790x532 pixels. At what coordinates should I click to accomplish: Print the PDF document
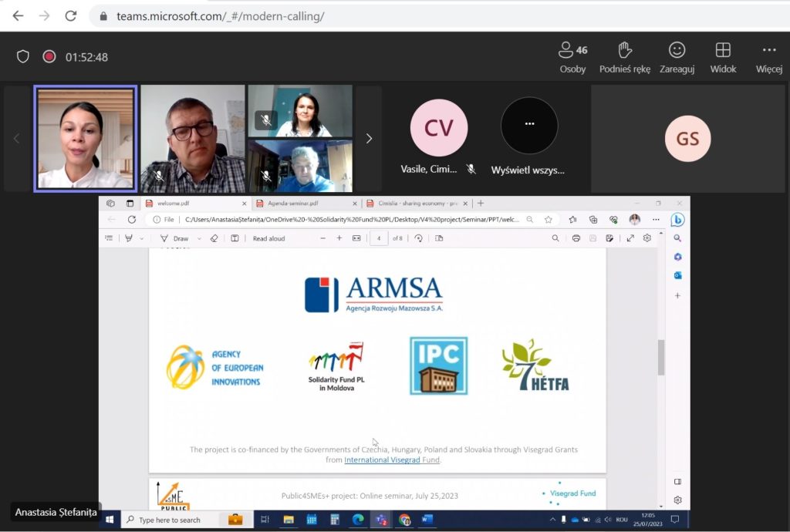point(576,238)
